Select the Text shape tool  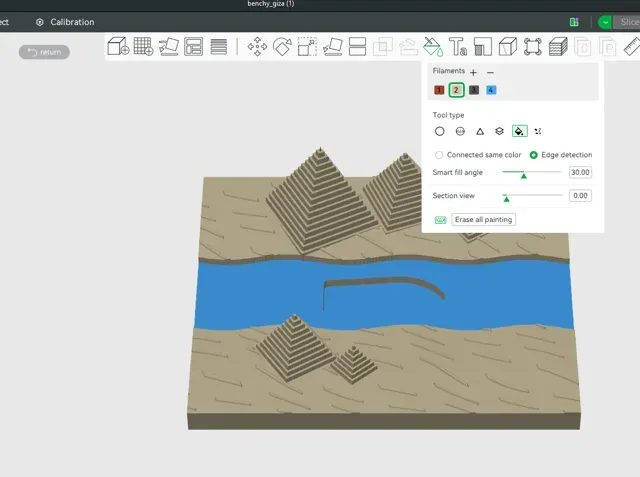(x=458, y=47)
